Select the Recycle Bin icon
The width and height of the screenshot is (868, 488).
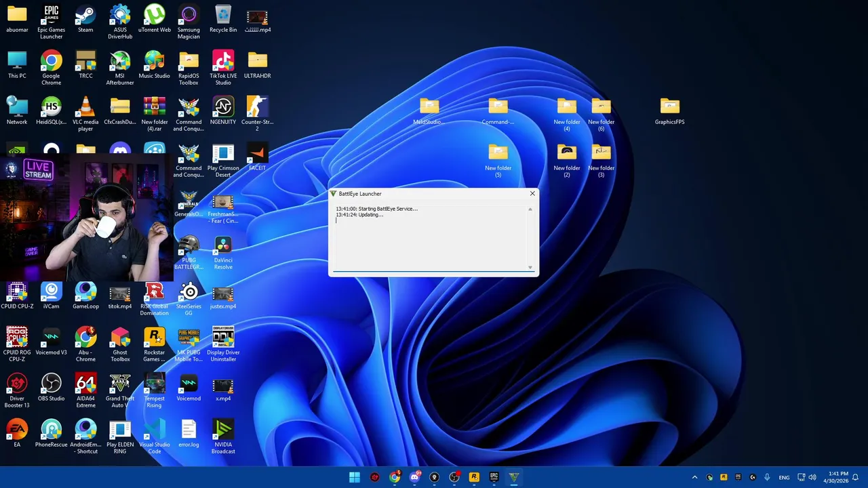[x=223, y=18]
